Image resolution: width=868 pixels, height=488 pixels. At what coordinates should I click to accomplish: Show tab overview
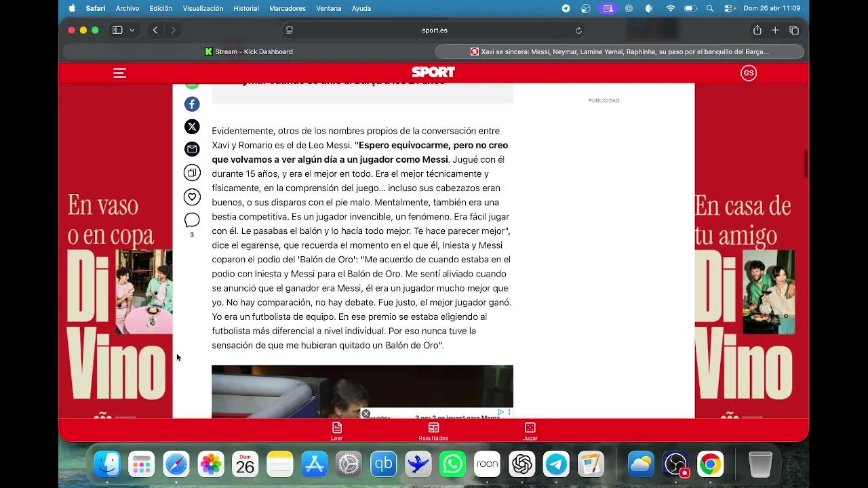coord(794,30)
